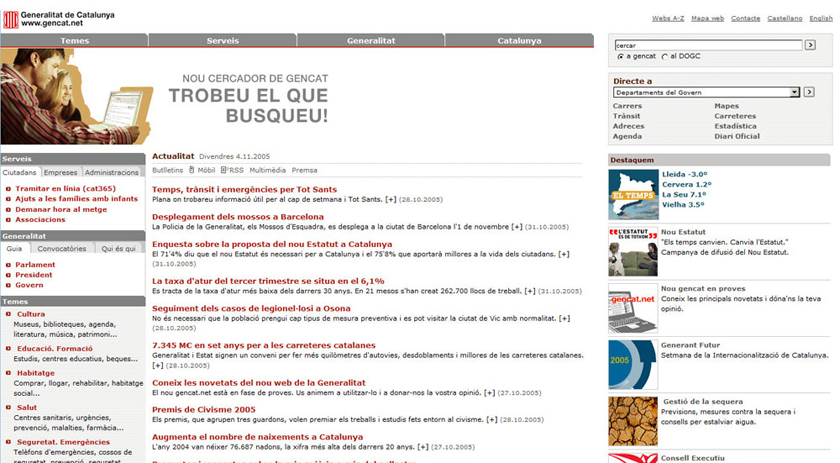Open the Multimèdia link
Viewport: 840px width, 463px height.
[x=267, y=170]
